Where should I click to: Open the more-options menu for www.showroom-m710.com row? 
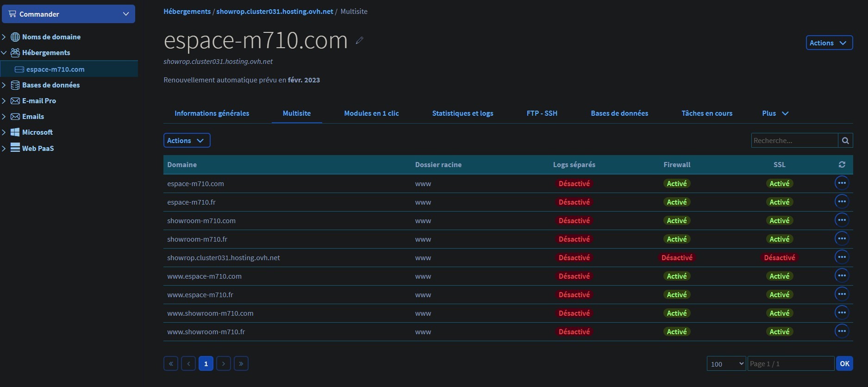(x=842, y=313)
